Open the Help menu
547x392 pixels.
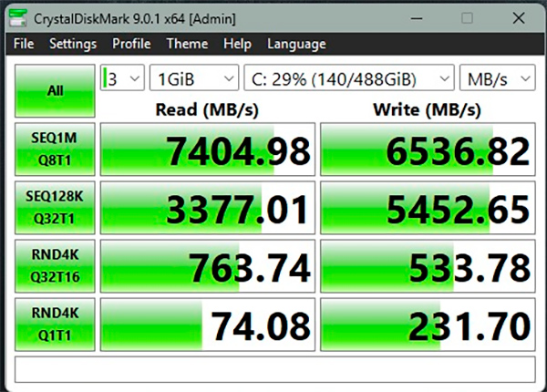click(237, 44)
